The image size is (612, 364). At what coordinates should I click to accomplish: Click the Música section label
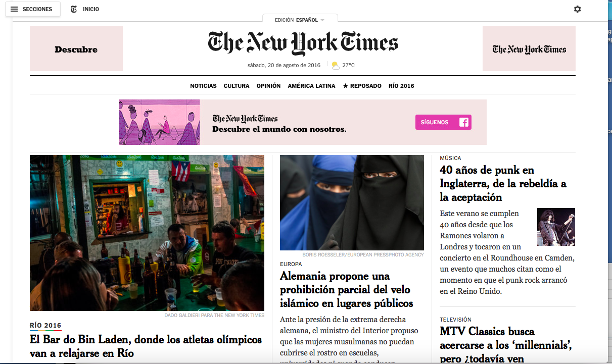click(450, 158)
